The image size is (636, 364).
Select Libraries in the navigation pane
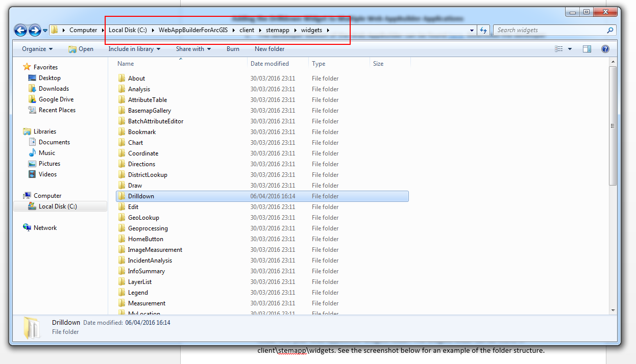45,132
